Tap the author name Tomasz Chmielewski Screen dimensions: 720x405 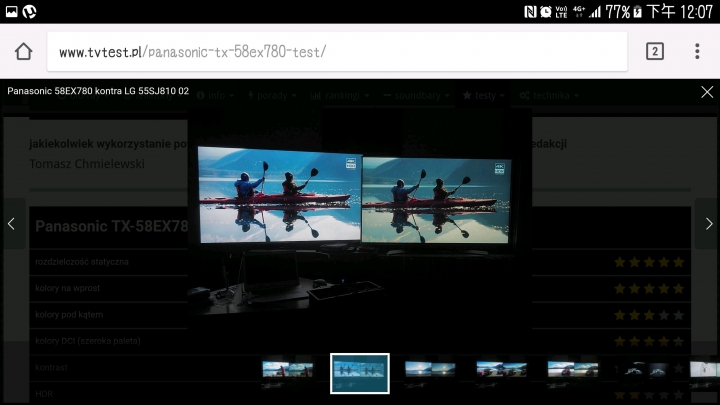coord(87,164)
